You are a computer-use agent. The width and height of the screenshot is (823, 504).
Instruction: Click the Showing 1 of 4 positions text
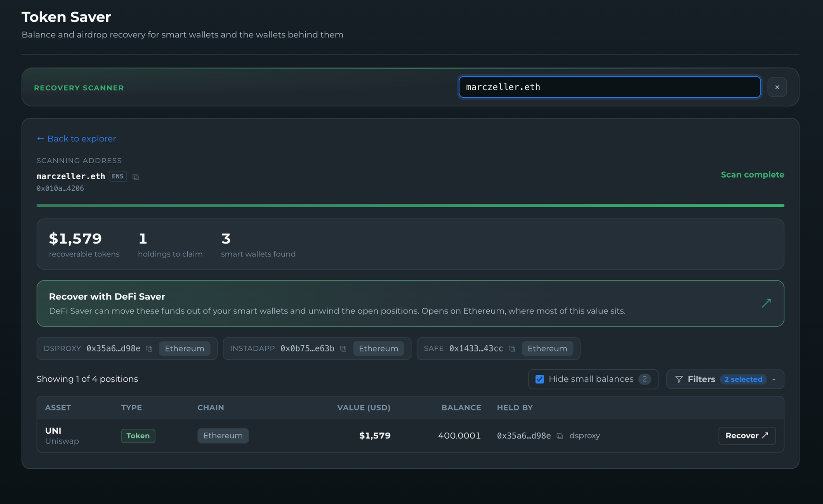coord(87,379)
